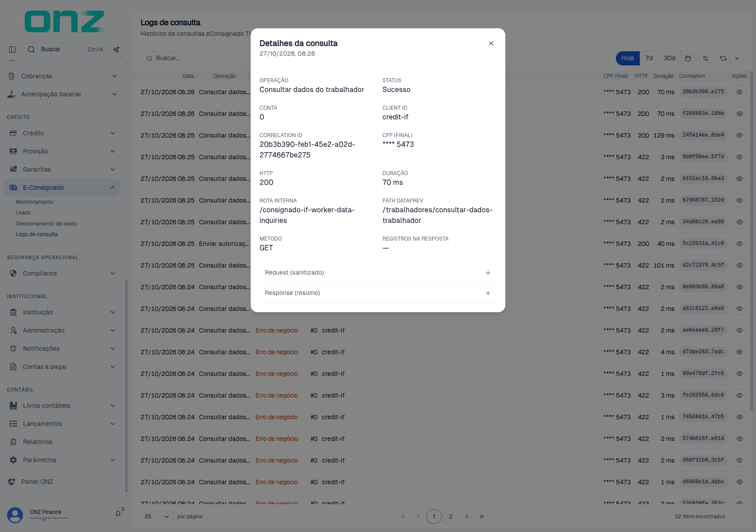Collapse the E-Consignado section chevron
The height and width of the screenshot is (532, 756).
[x=113, y=188]
